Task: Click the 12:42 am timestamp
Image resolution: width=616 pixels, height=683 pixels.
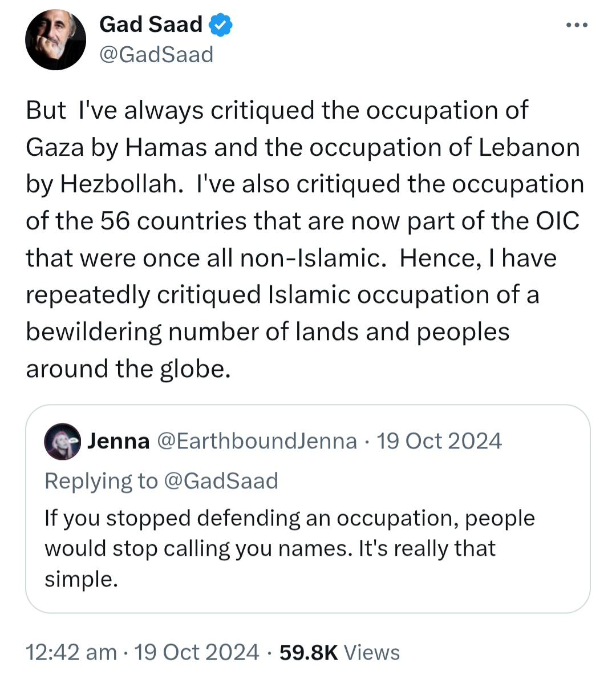Action: pos(71,652)
